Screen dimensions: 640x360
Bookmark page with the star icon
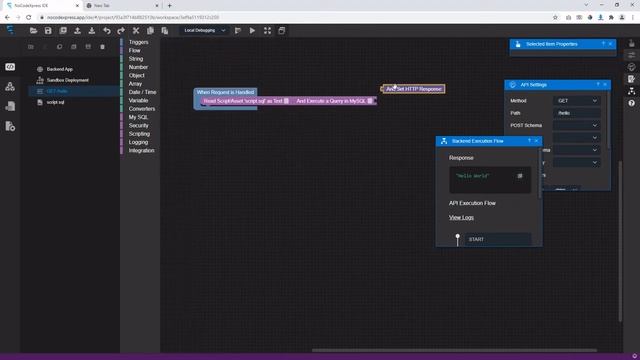555,18
